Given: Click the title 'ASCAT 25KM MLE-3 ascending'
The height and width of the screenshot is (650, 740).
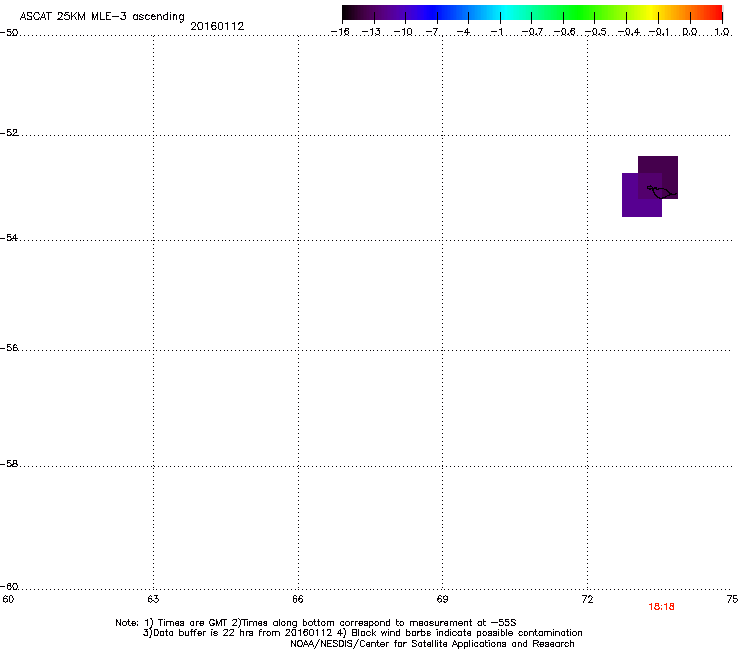Looking at the screenshot, I should tap(102, 17).
